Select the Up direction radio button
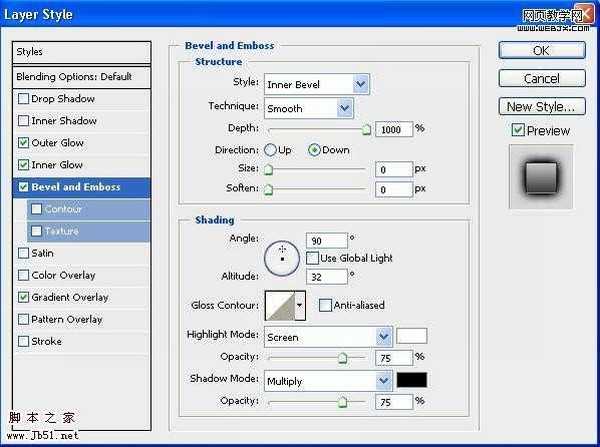 [x=271, y=150]
